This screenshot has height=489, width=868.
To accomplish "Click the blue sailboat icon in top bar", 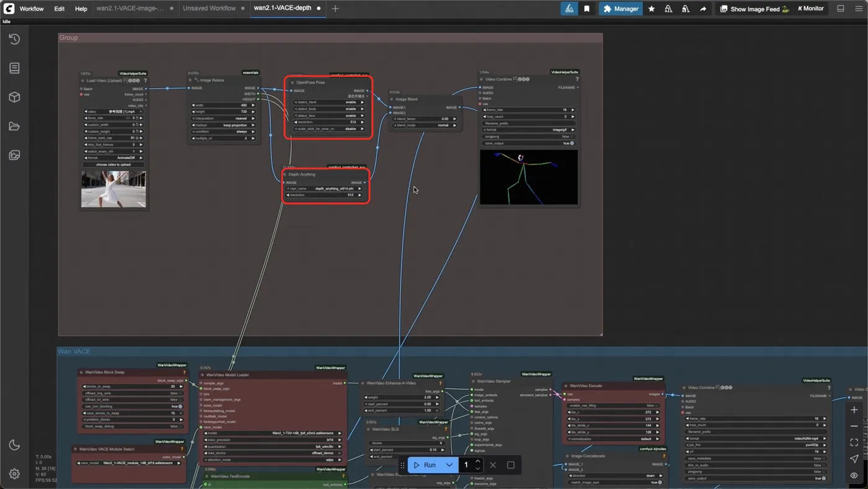I will tap(569, 9).
